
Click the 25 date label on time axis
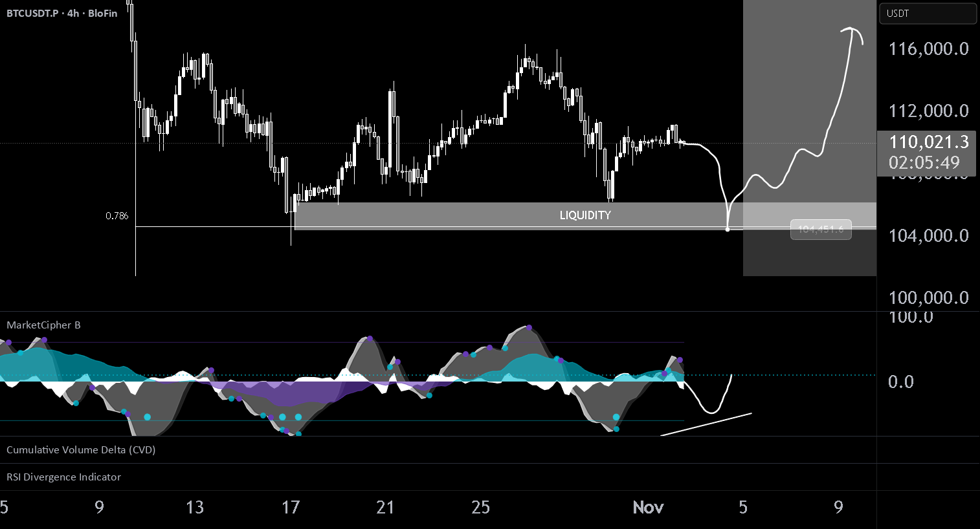tap(481, 508)
